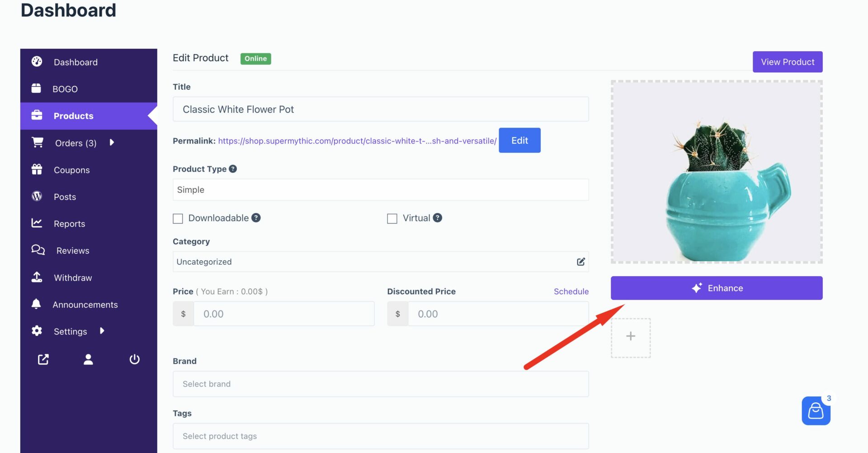Click the category edit pencil icon
Screen dimensions: 868x453
pos(580,262)
